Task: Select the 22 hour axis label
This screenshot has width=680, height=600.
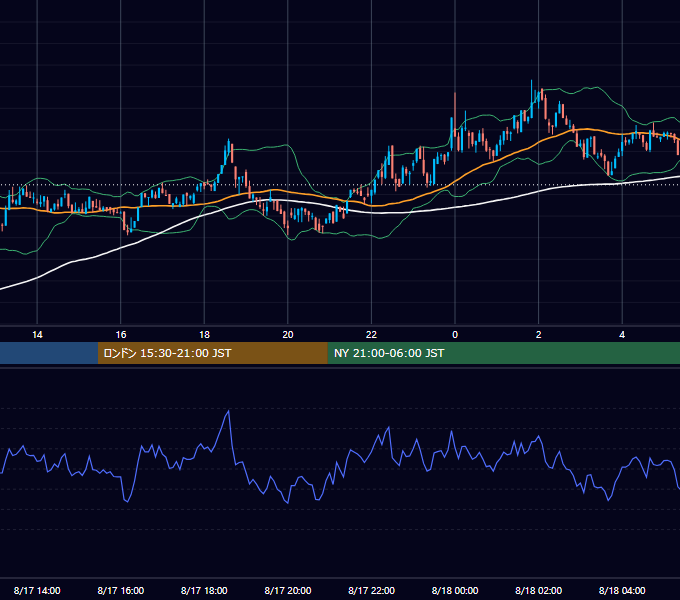Action: coord(371,335)
